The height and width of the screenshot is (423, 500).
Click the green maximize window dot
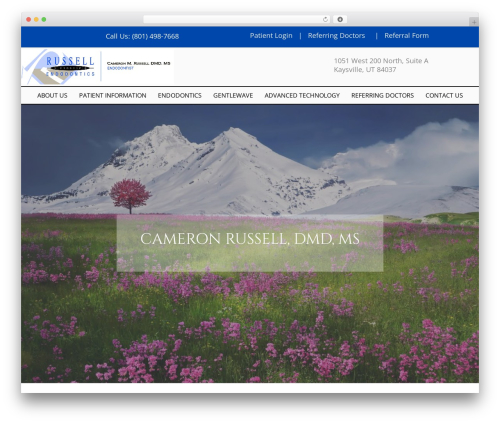[x=44, y=20]
